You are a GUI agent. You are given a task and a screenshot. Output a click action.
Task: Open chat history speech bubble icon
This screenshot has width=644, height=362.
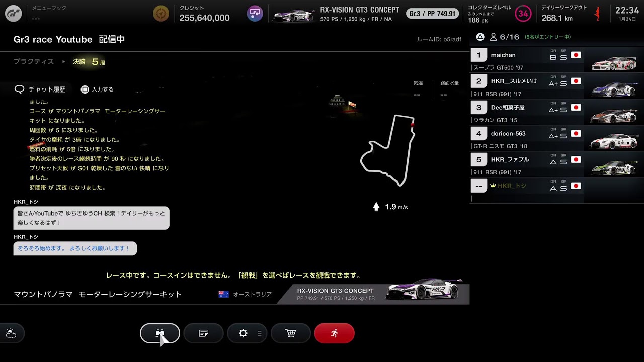(x=20, y=89)
